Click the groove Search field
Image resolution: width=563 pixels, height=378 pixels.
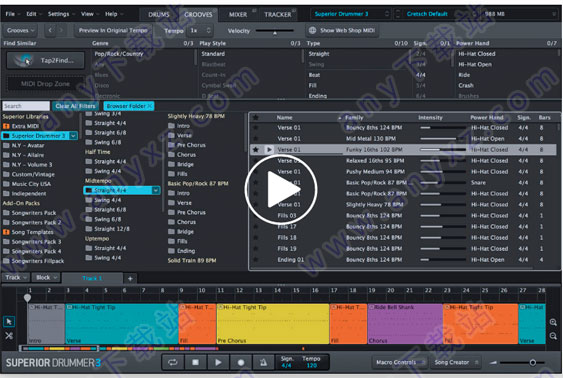(26, 106)
